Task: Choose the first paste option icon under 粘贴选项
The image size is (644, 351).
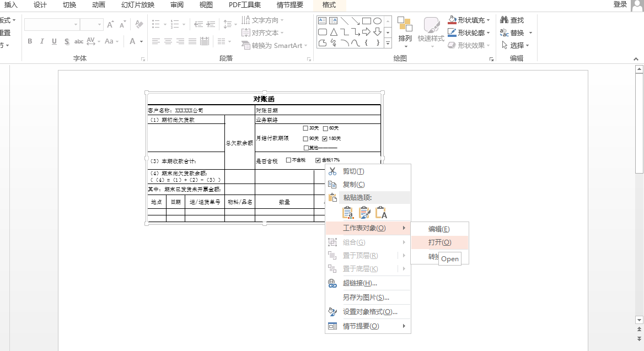Action: point(347,212)
